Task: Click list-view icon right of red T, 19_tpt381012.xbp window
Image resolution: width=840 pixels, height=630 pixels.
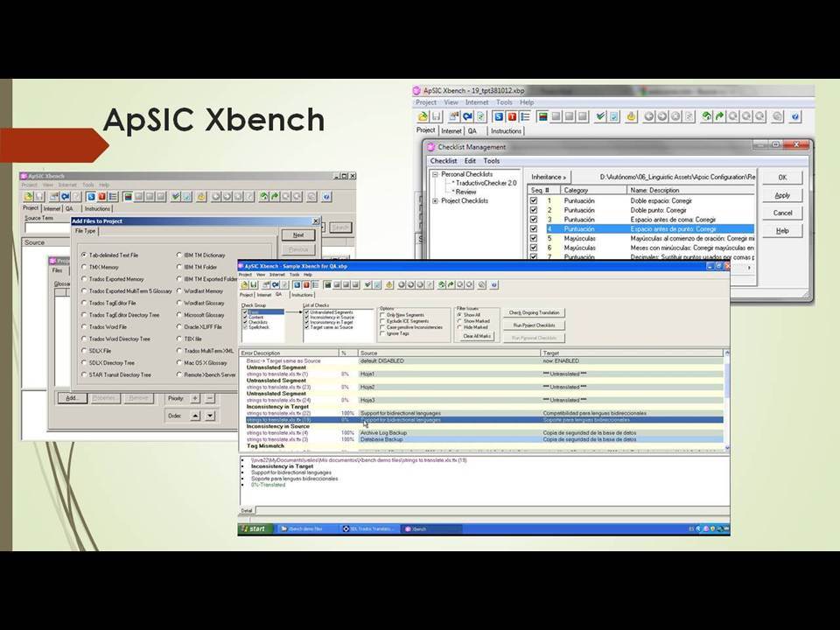Action: (525, 116)
